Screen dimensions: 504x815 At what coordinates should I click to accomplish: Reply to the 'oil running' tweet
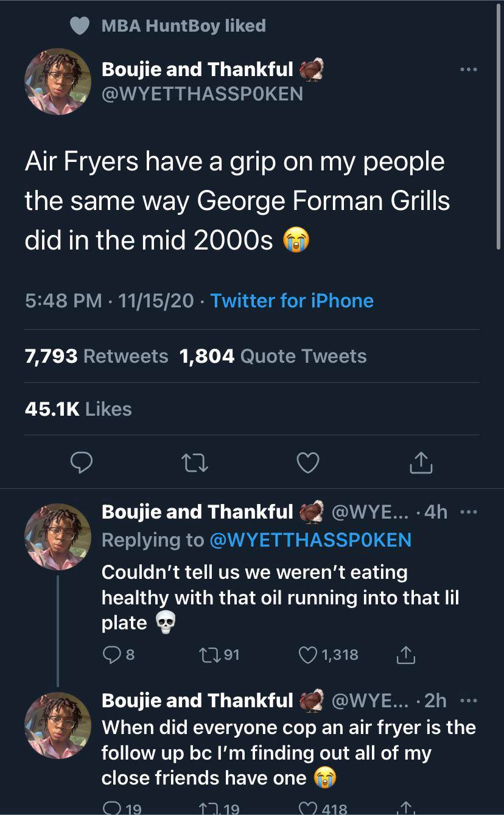pos(111,654)
